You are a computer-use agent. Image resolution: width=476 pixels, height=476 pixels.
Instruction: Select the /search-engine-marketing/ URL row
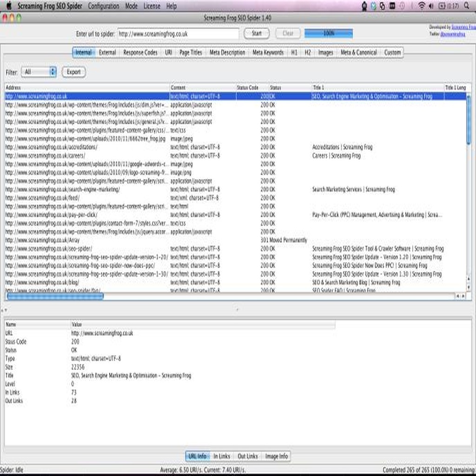coord(236,190)
